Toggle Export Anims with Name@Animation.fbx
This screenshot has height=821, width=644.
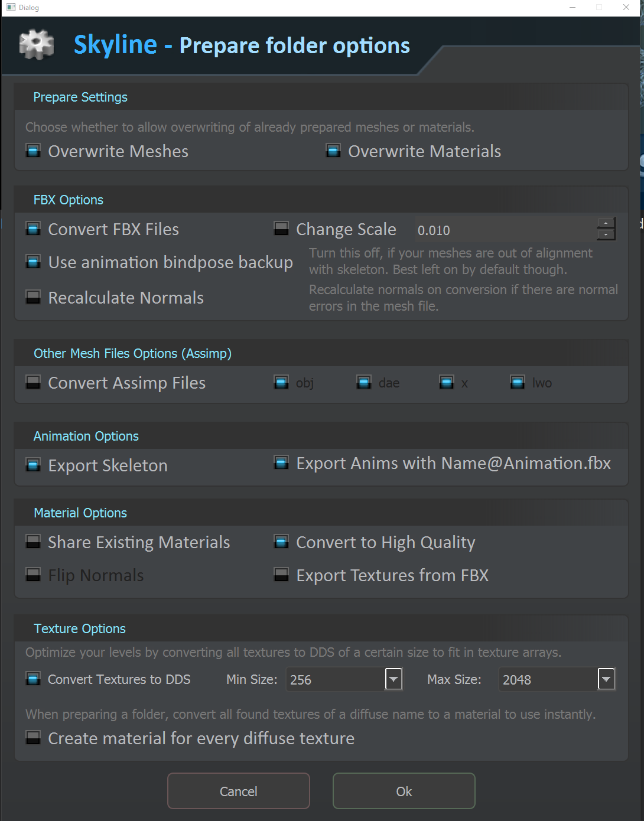281,463
